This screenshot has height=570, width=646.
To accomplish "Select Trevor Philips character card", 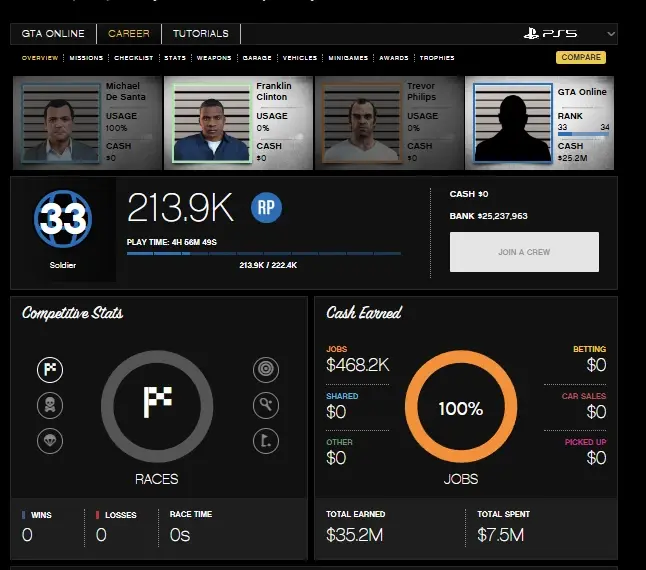I will [x=387, y=122].
